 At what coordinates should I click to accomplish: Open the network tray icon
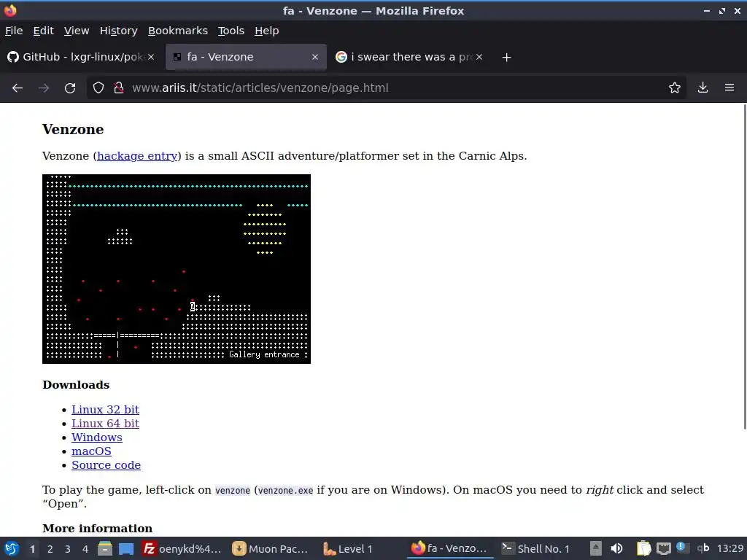664,548
